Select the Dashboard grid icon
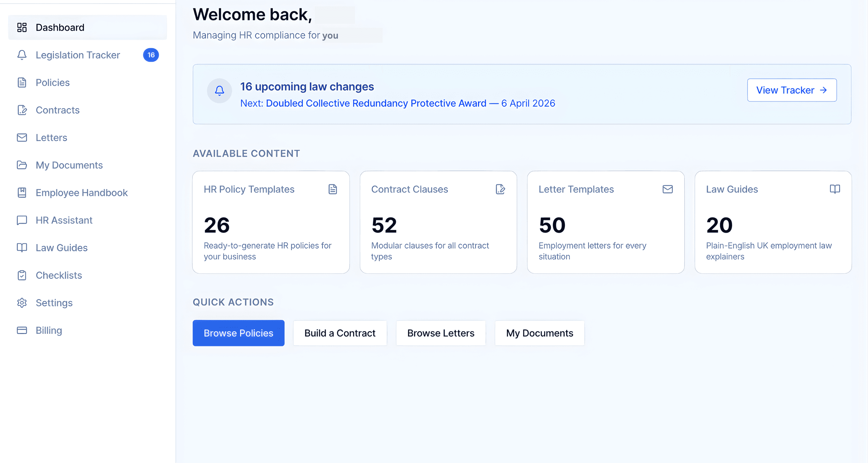This screenshot has height=463, width=868. 22,27
